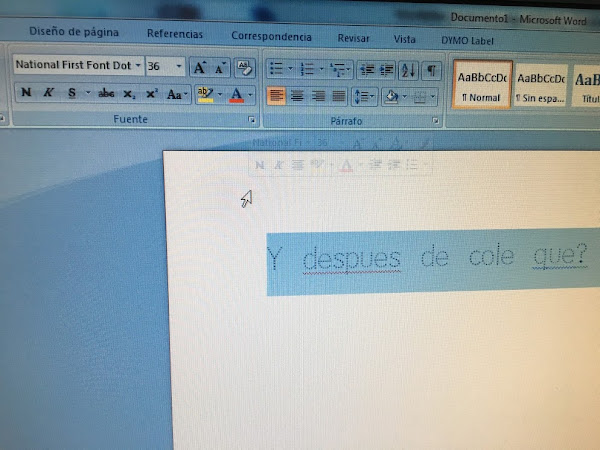This screenshot has height=450, width=600.
Task: Open Fuente dialog launcher
Action: (x=251, y=120)
